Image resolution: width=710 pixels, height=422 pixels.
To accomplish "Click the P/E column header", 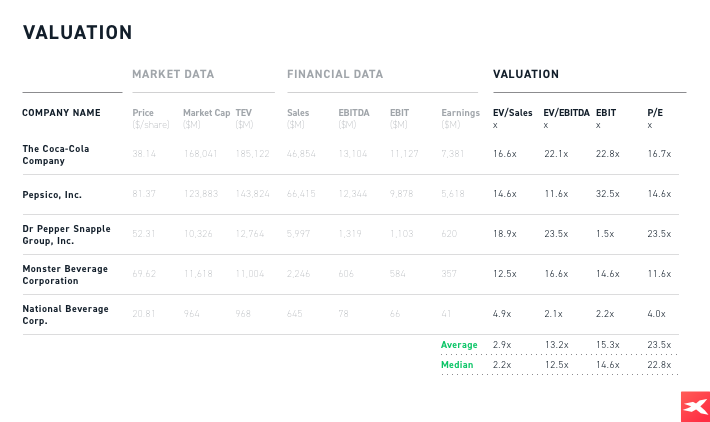I will (x=655, y=113).
